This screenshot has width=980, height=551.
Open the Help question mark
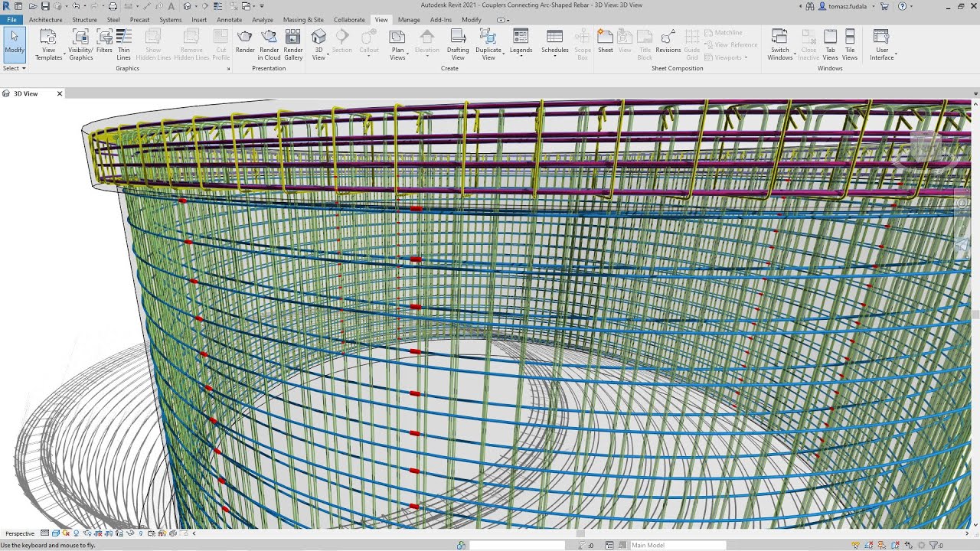click(901, 6)
